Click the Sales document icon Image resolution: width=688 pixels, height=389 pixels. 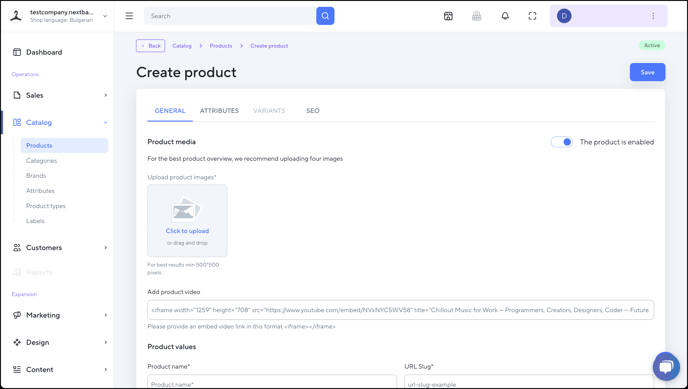click(x=17, y=95)
